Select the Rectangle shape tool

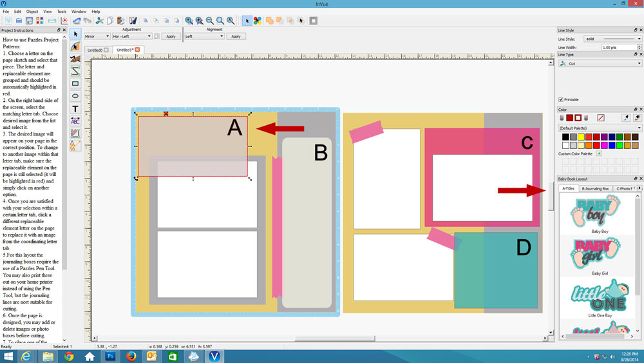tap(75, 84)
